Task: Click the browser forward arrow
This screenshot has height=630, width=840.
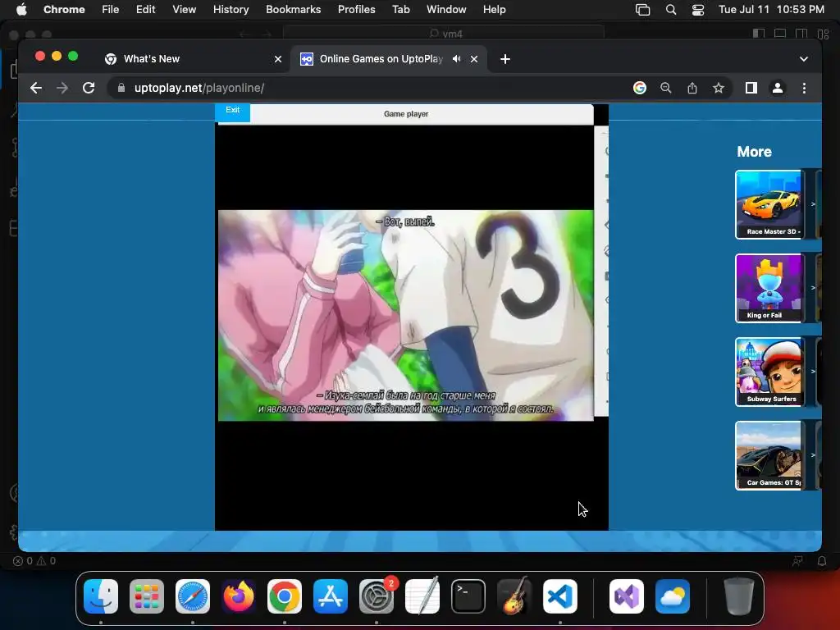Action: click(x=62, y=88)
